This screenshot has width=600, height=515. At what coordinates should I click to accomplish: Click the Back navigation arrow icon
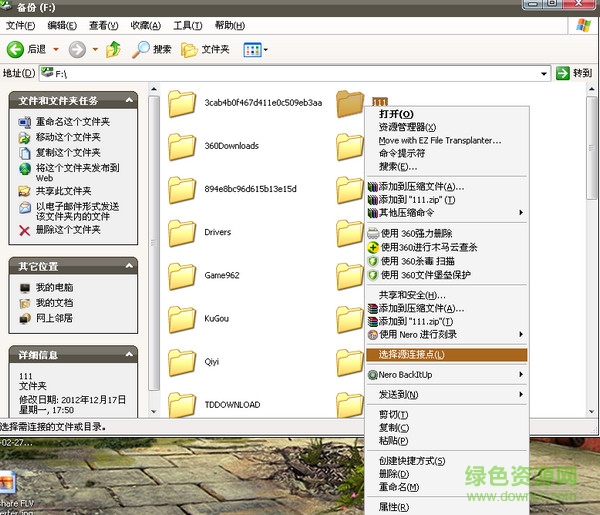(x=16, y=48)
